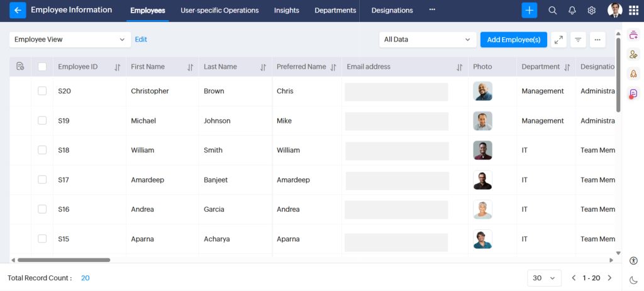Screen dimensions: 644x291
Task: Click the first pink sidebar icon
Action: 633,35
